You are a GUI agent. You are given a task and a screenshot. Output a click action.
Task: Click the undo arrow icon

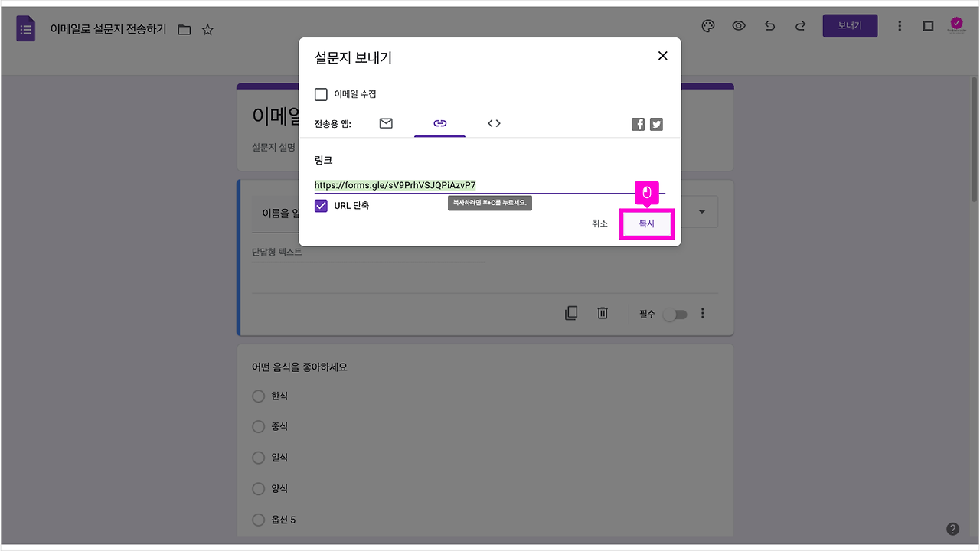(x=769, y=25)
